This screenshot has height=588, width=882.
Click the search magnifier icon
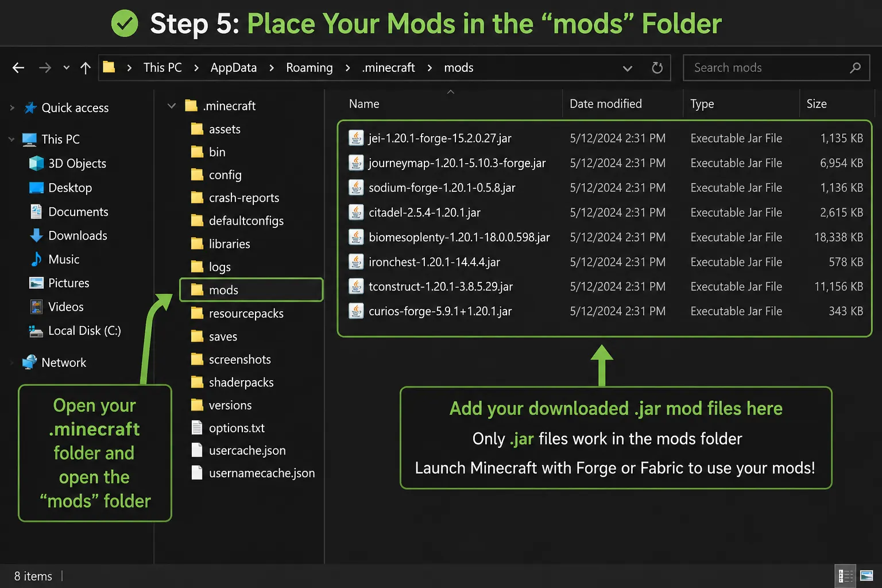click(855, 68)
